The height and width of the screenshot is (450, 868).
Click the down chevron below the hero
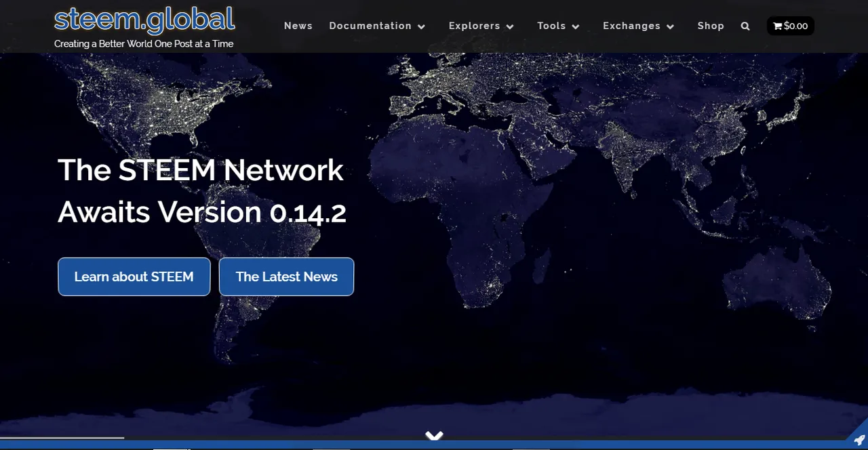[434, 436]
